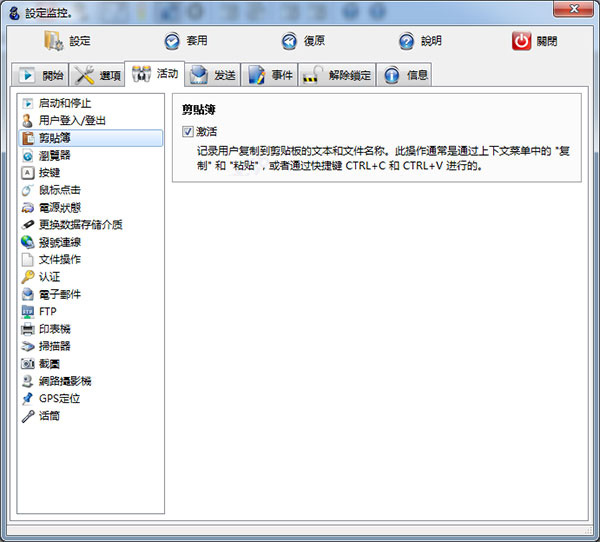Select 鼠标点击 list entry
The width and height of the screenshot is (600, 542).
pos(90,190)
